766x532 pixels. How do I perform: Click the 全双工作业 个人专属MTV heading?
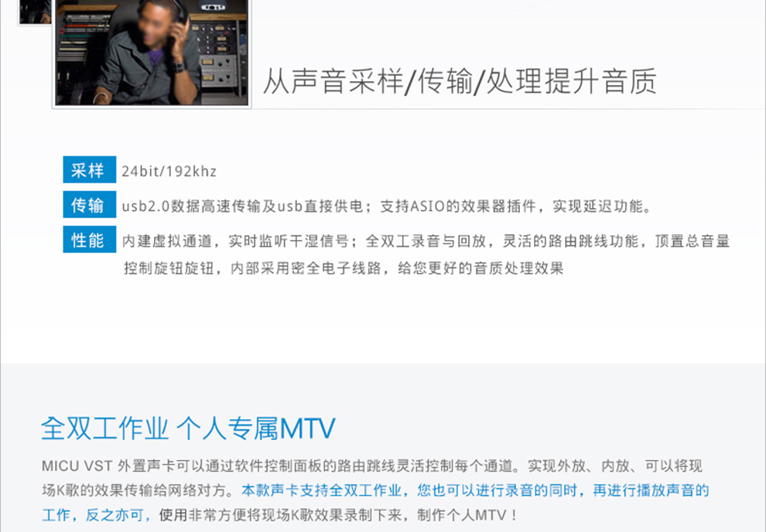point(188,428)
